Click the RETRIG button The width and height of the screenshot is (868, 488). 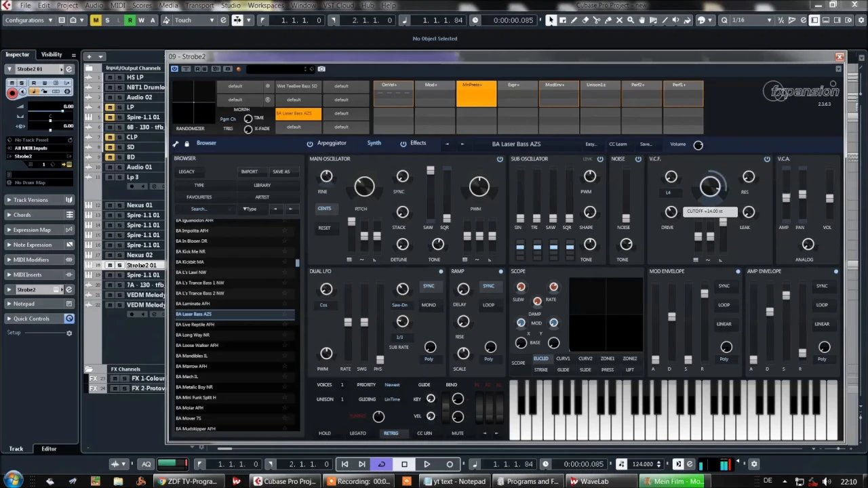coord(391,433)
